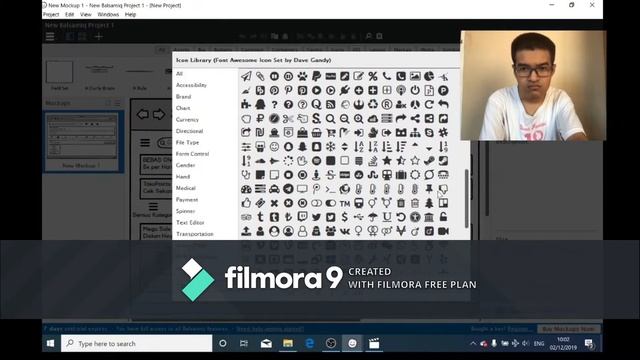
Task: Choose the electrical plug icon
Action: [344, 90]
